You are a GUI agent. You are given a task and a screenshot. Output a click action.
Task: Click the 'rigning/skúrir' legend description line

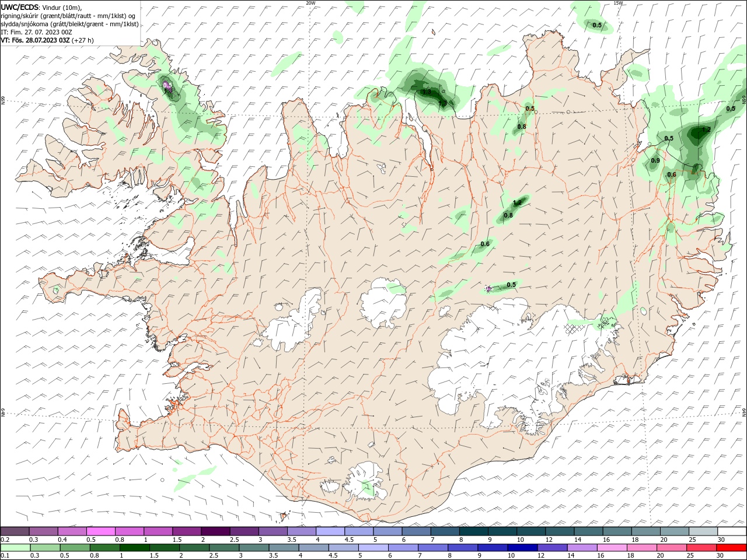[x=68, y=16]
